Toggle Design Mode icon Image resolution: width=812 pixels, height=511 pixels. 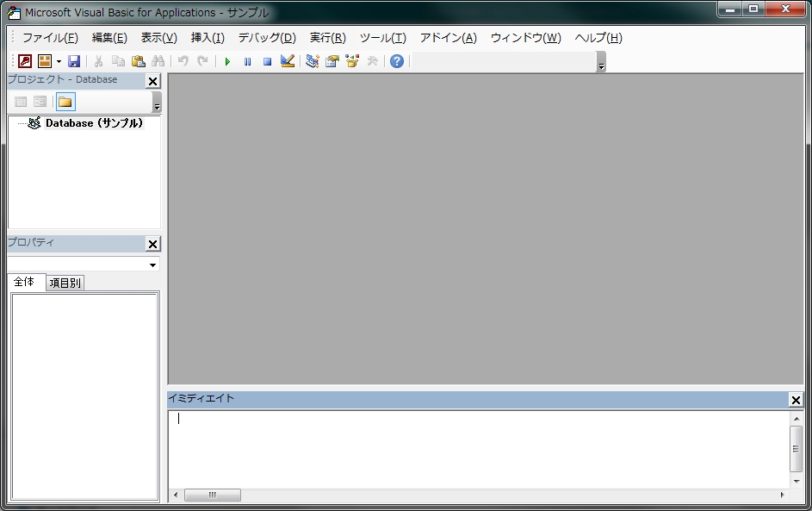[288, 61]
